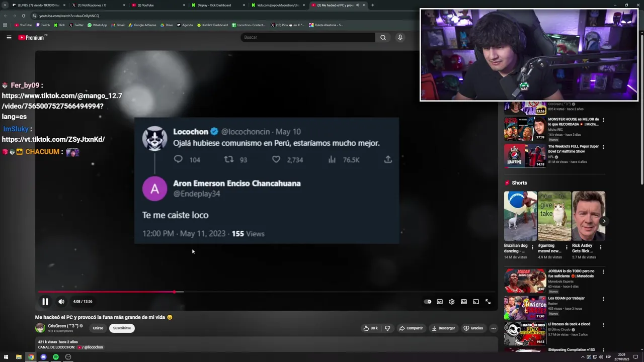Image resolution: width=644 pixels, height=362 pixels.
Task: Turn on video subtitles/captions
Action: coord(440,302)
